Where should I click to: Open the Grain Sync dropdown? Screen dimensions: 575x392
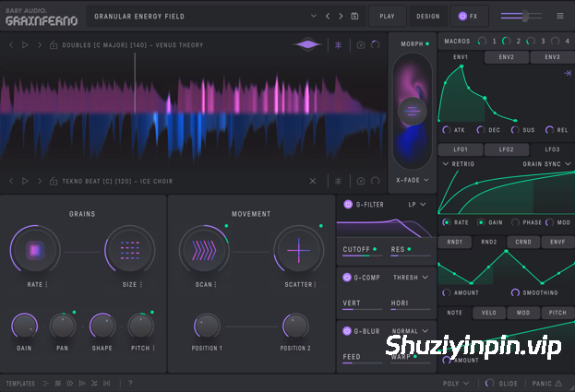click(546, 164)
